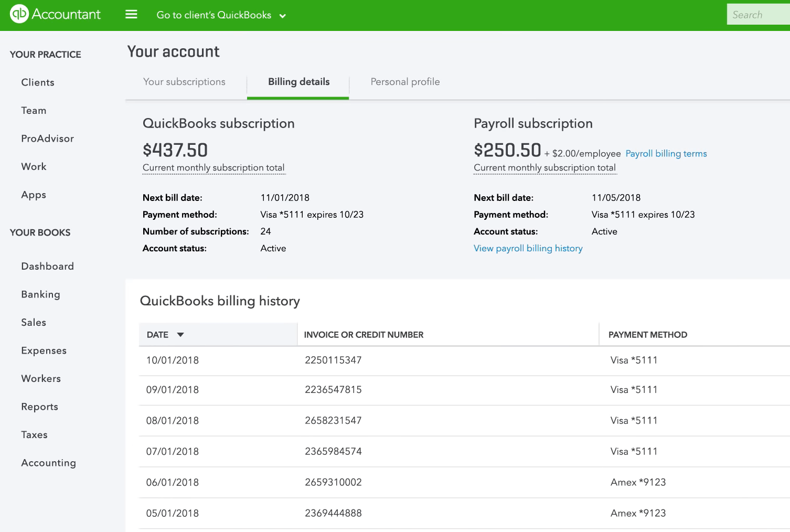Screen dimensions: 790x532
Task: Toggle the hamburger navigation menu
Action: point(131,15)
